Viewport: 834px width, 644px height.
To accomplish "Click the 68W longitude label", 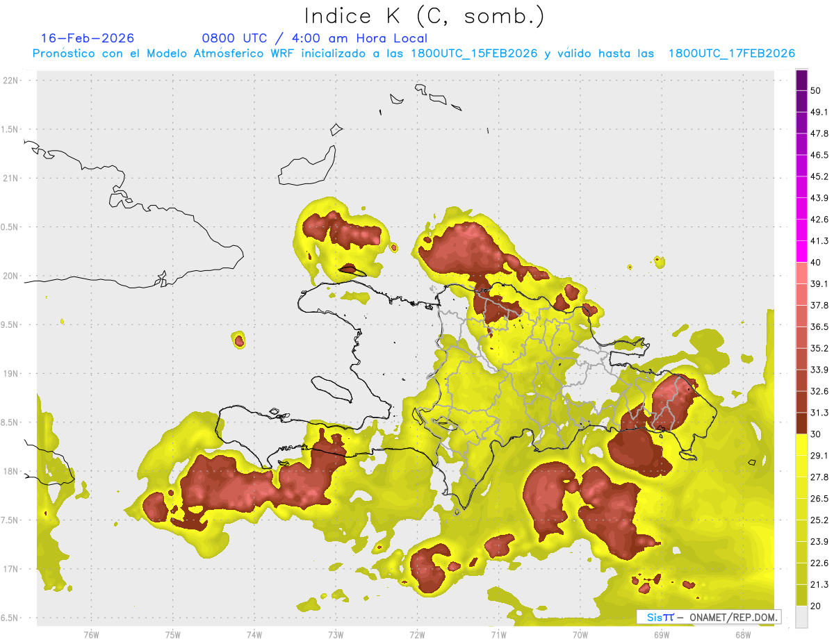I will point(743,634).
